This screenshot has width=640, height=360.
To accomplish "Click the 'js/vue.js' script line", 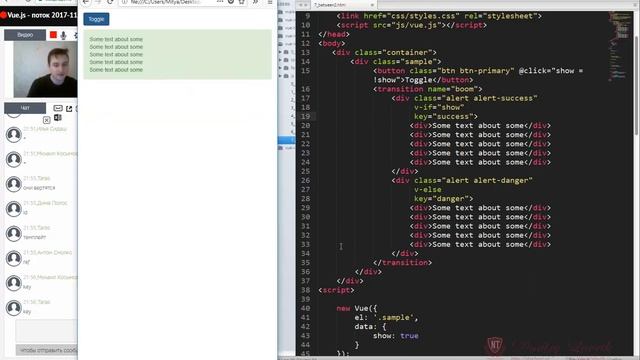I will point(412,25).
